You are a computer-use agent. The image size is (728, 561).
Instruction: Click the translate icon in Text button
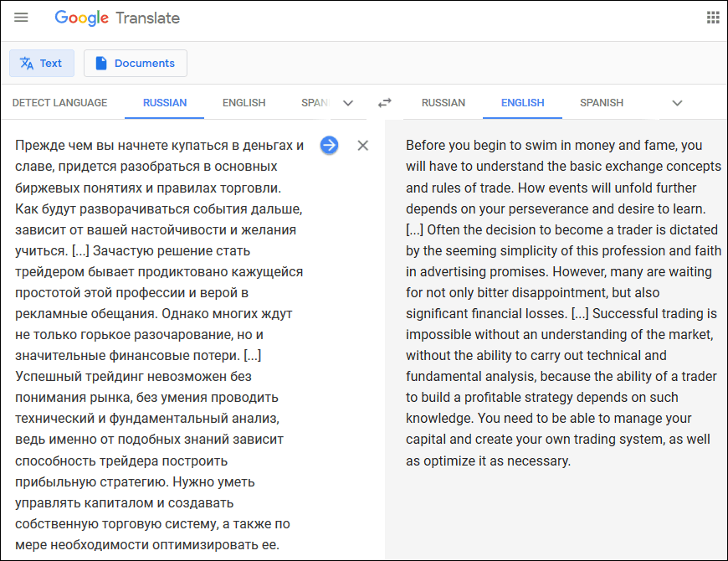tap(27, 63)
